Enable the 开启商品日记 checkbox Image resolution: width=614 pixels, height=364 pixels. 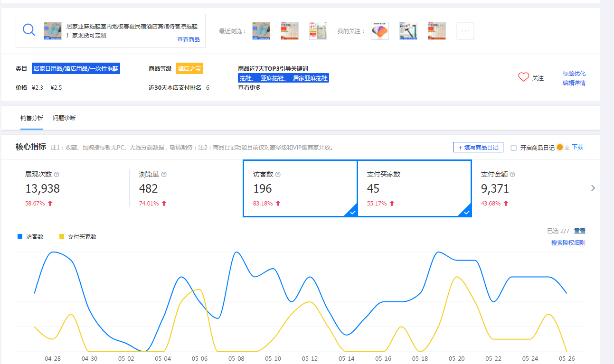coord(513,148)
